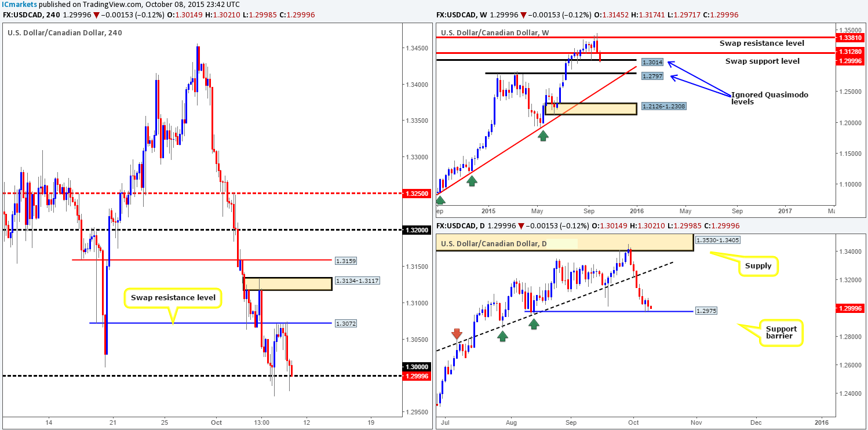Viewport: 868px width, 430px height.
Task: Click the 1.24000 tick on daily price axis
Action: click(851, 393)
